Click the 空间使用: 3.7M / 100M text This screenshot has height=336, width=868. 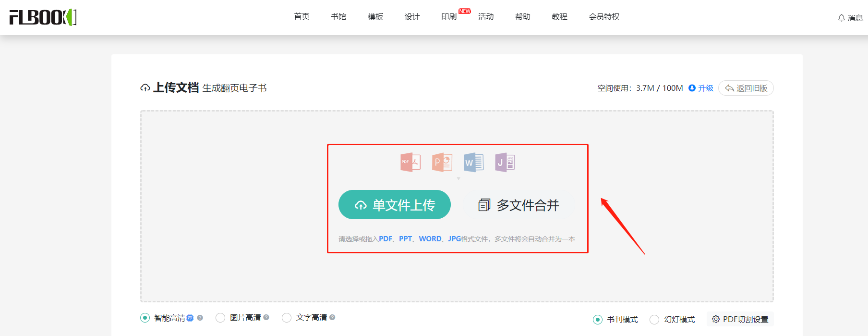point(640,88)
